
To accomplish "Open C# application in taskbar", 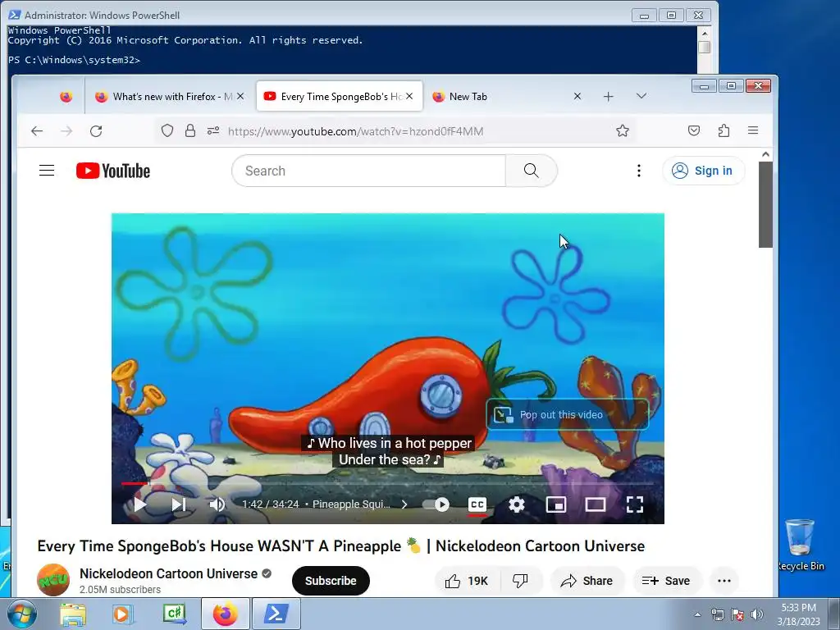I will (x=175, y=614).
